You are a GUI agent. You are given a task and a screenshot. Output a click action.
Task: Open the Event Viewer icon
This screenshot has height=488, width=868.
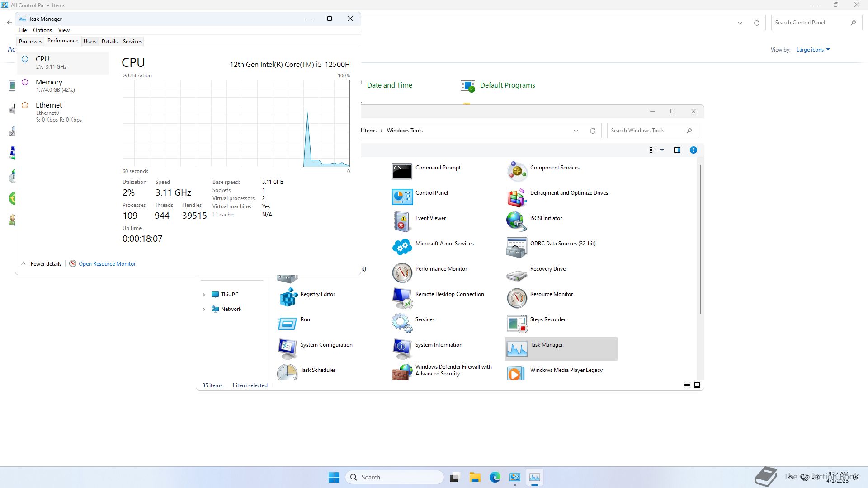tap(401, 222)
